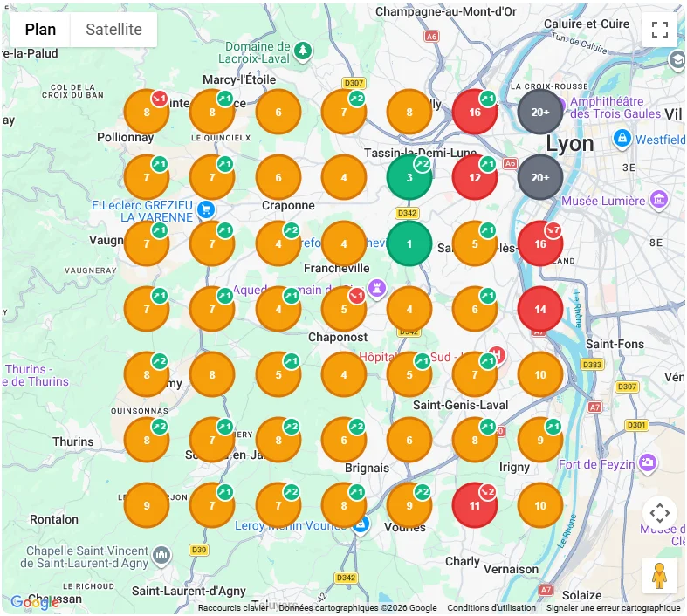Select the Plan map type

coord(40,30)
